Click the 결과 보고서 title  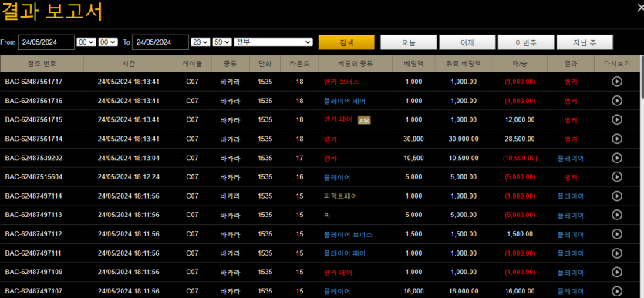pyautogui.click(x=52, y=12)
